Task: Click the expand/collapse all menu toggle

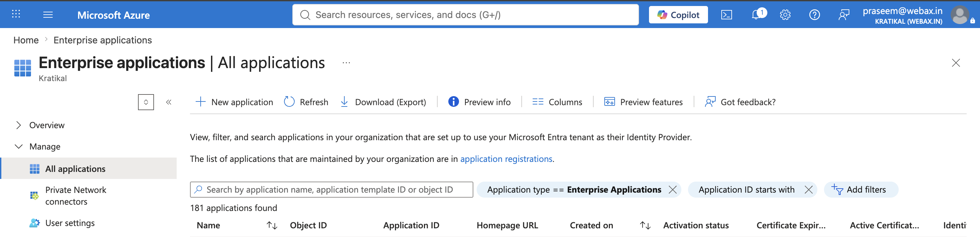Action: (146, 102)
